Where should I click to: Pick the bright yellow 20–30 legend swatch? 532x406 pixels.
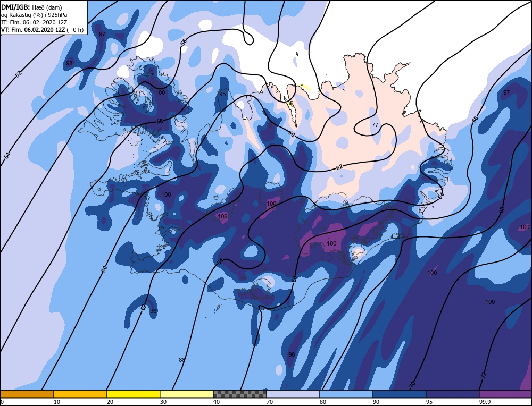[134, 394]
